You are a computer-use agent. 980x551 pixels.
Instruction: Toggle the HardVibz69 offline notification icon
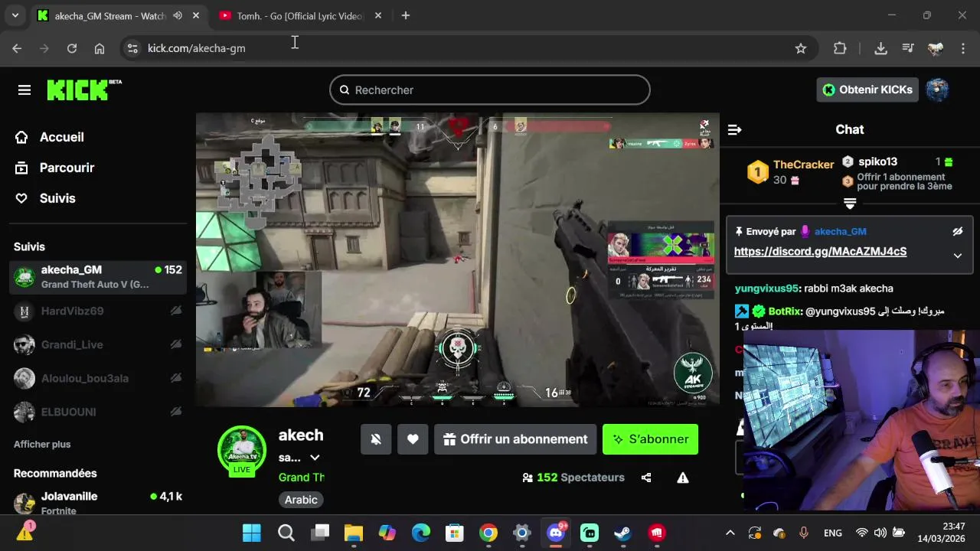point(176,311)
